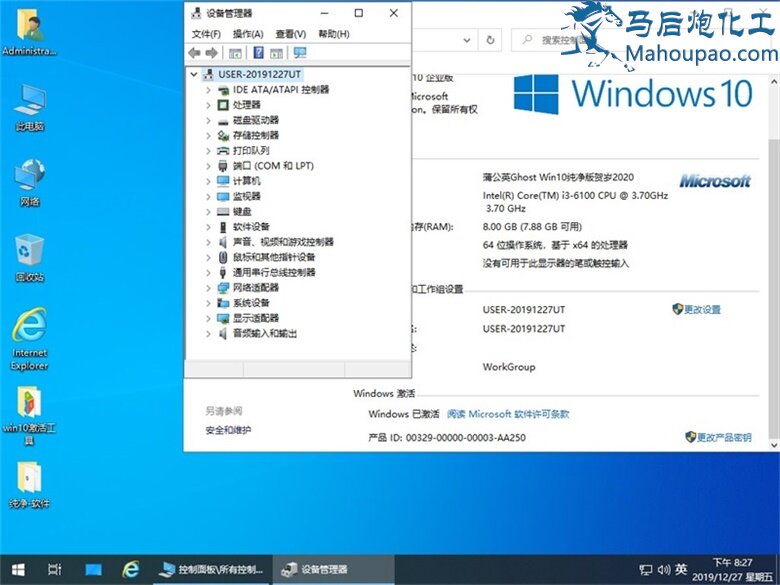Image resolution: width=780 pixels, height=585 pixels.
Task: Click Internet Explorer icon on taskbar
Action: (130, 569)
